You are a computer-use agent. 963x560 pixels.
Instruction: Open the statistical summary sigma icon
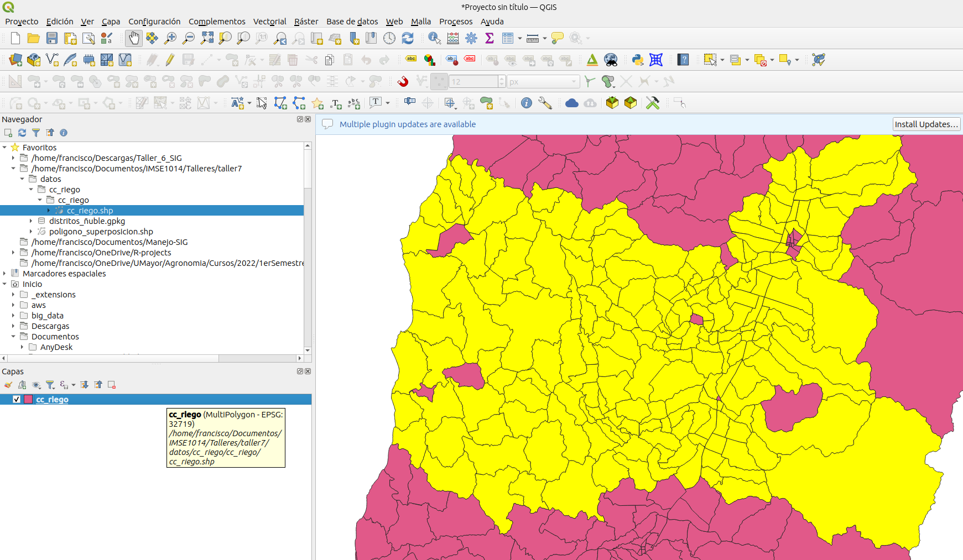pos(489,38)
